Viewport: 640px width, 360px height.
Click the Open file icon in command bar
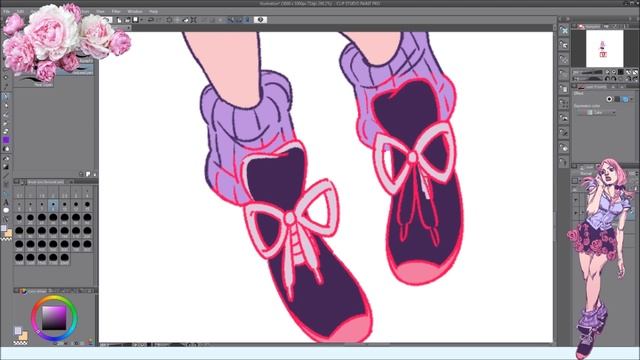point(127,20)
